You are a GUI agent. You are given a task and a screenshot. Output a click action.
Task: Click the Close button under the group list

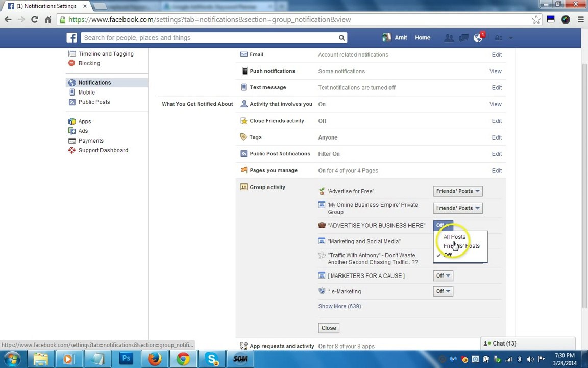[329, 328]
